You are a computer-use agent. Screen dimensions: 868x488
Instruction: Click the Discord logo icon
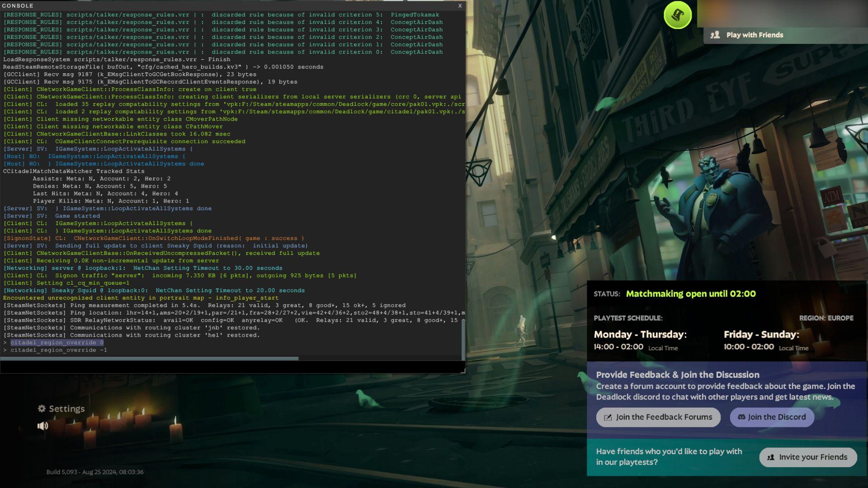(x=741, y=417)
